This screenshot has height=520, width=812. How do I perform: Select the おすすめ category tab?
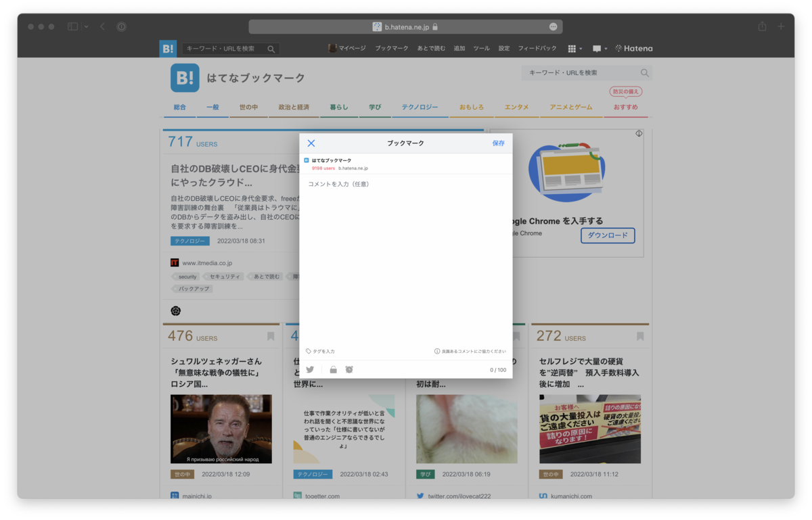point(626,108)
